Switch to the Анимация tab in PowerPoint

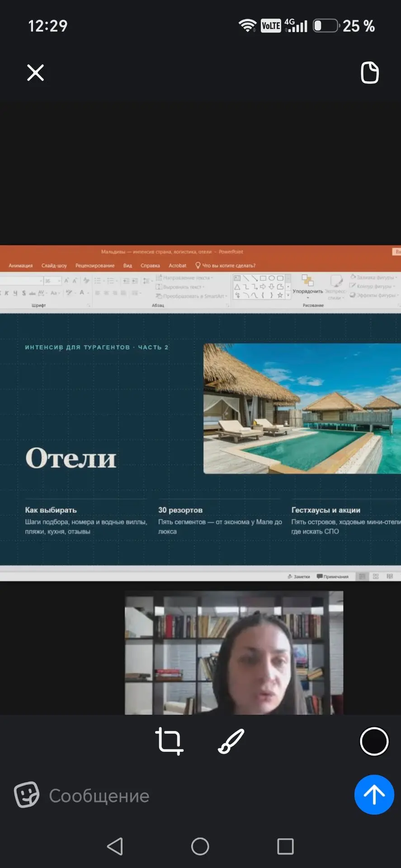tap(21, 266)
